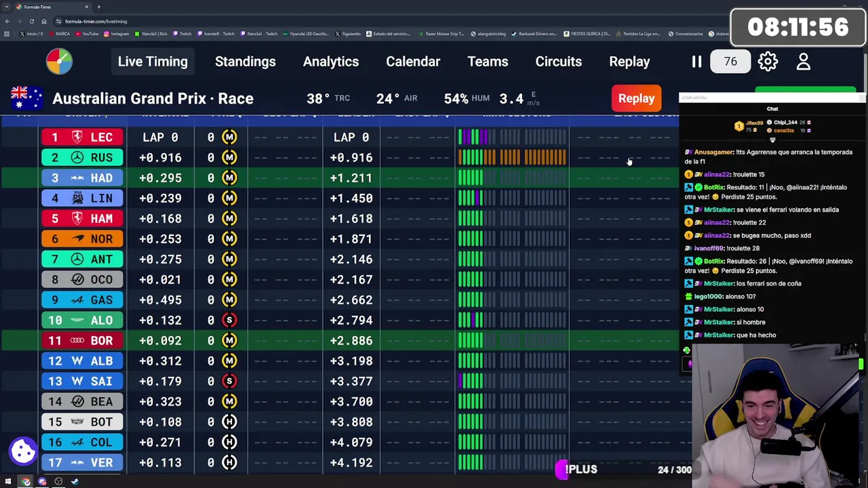Image resolution: width=868 pixels, height=488 pixels.
Task: Go back with the browser back arrow
Action: pos(7,21)
